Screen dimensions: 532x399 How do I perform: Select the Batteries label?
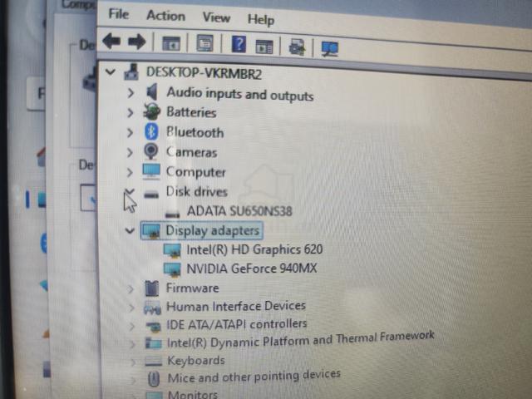tap(191, 112)
